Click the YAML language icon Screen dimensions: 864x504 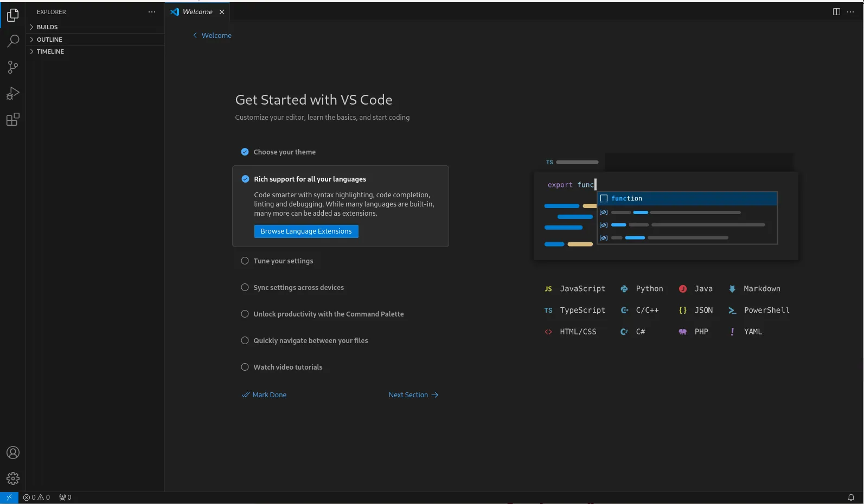(x=732, y=332)
